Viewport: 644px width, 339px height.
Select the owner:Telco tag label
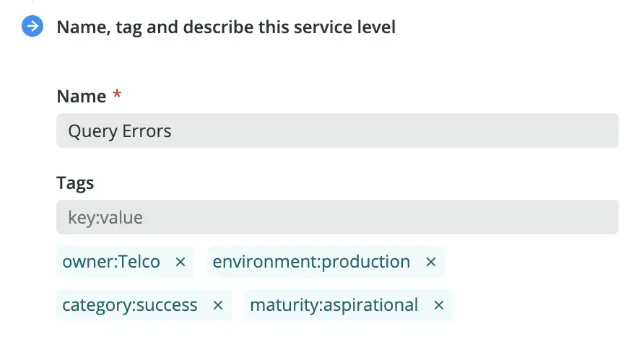pos(111,262)
